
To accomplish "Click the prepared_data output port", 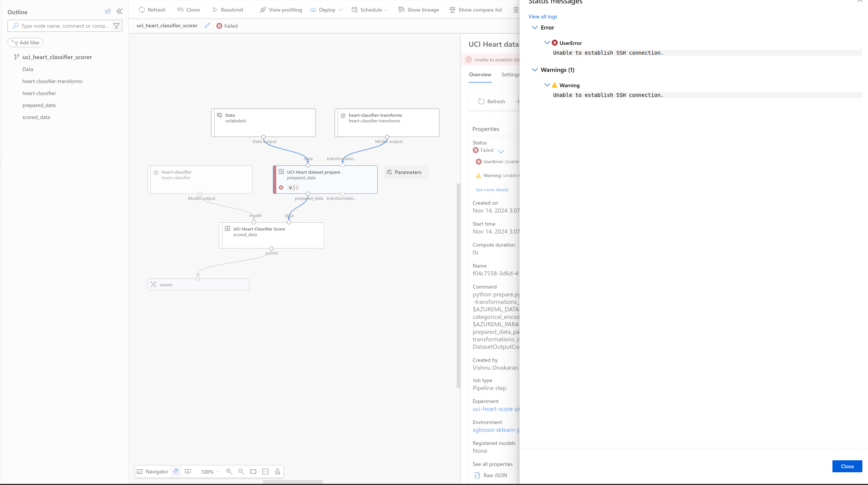I will [x=308, y=194].
